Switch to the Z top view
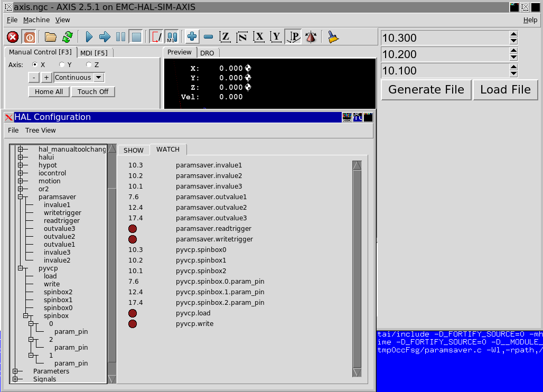The image size is (543, 392). tap(225, 37)
